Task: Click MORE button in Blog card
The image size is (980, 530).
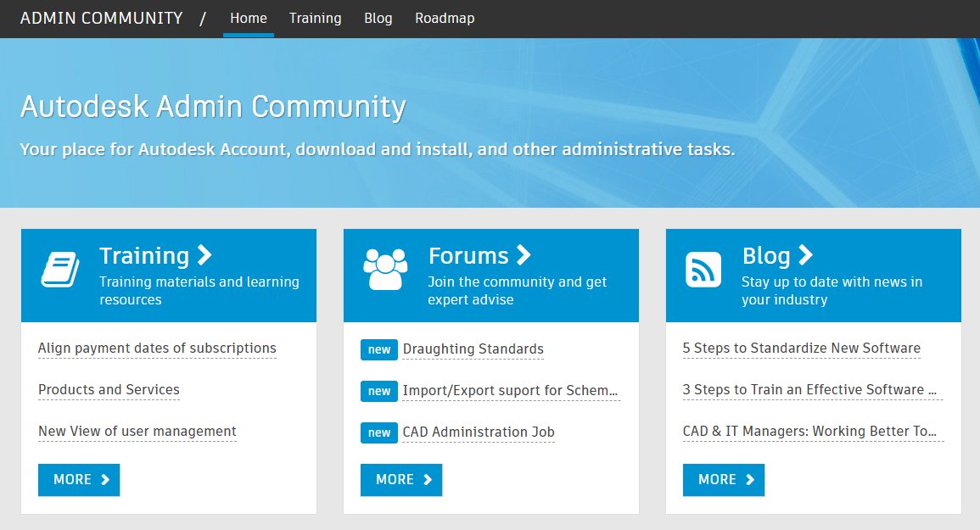Action: [x=724, y=480]
